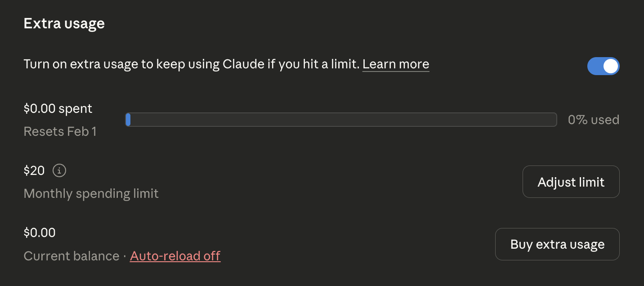Click the Adjust limit button
644x286 pixels.
click(571, 182)
